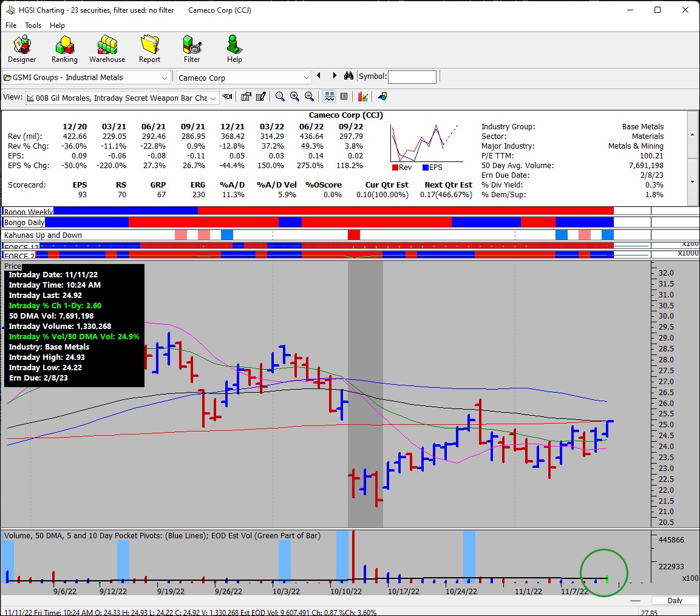The image size is (700, 616).
Task: Click the Cameco Corp (CCJ) chart title
Action: coord(345,115)
